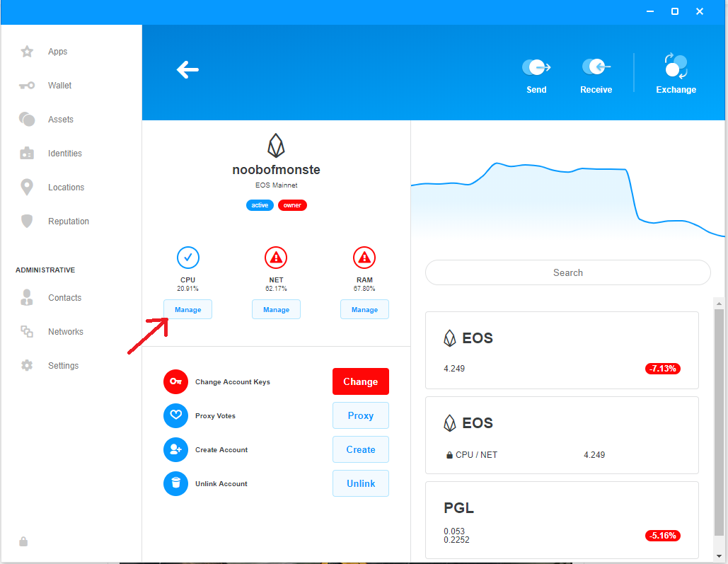Click the CPU checkmark status icon
This screenshot has width=728, height=564.
(x=188, y=258)
